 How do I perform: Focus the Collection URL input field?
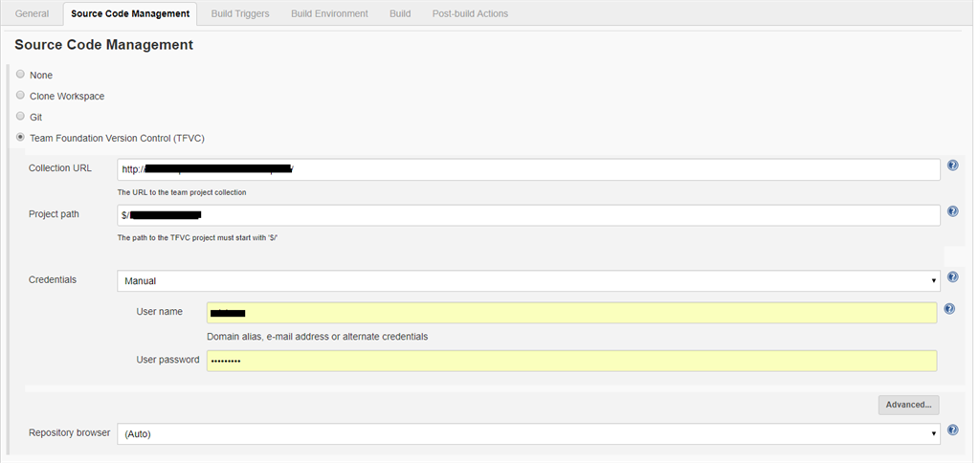pyautogui.click(x=528, y=169)
